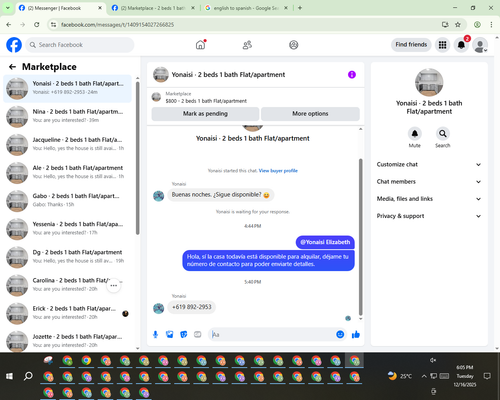Open a new browser tab
Screen dimensions: 500x400
pos(300,8)
